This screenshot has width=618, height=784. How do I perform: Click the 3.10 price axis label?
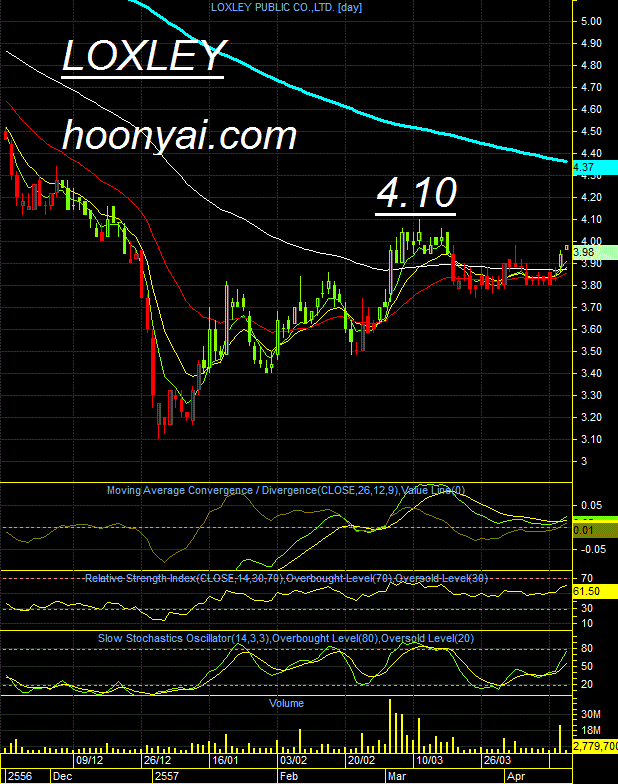click(591, 439)
